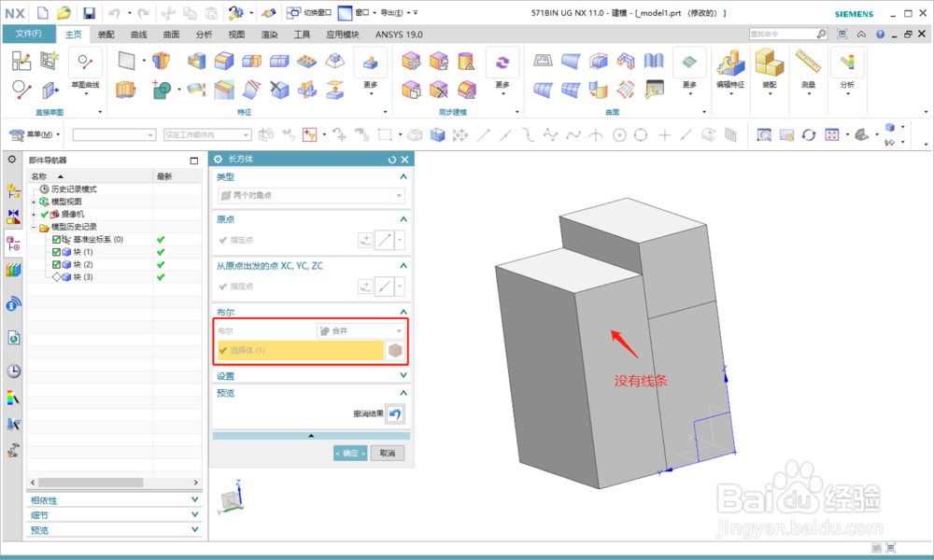Switch to the 曲面 ribbon tab
This screenshot has width=934, height=560.
[172, 35]
